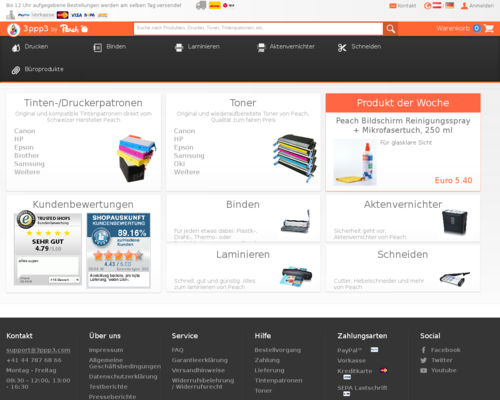Expand the Trusted Shops review dropdown

(x=65, y=280)
